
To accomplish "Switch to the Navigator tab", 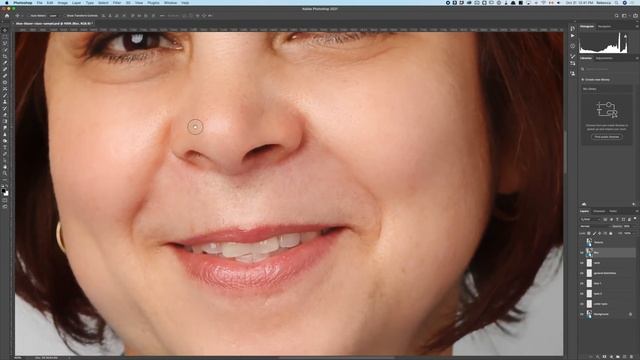I will coord(604,27).
